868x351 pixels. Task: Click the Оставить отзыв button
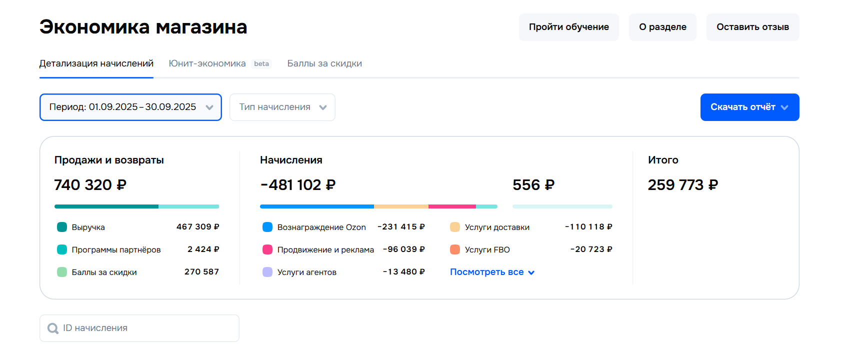click(752, 27)
